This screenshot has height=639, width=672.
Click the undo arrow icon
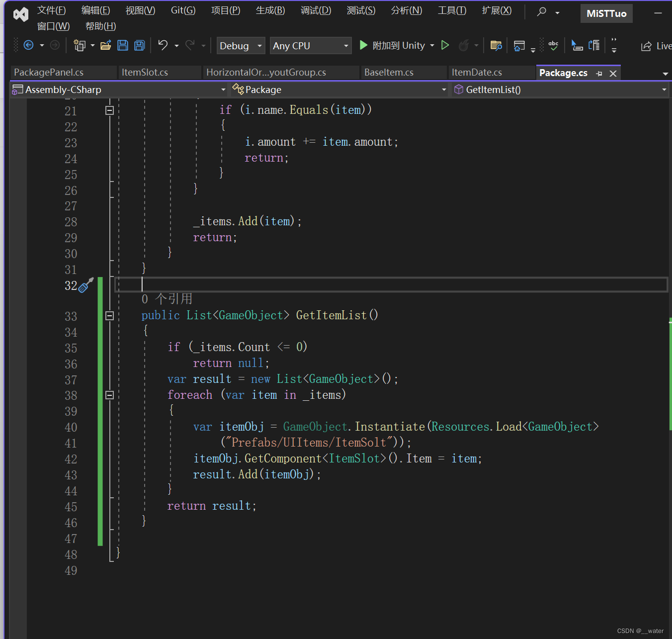163,45
